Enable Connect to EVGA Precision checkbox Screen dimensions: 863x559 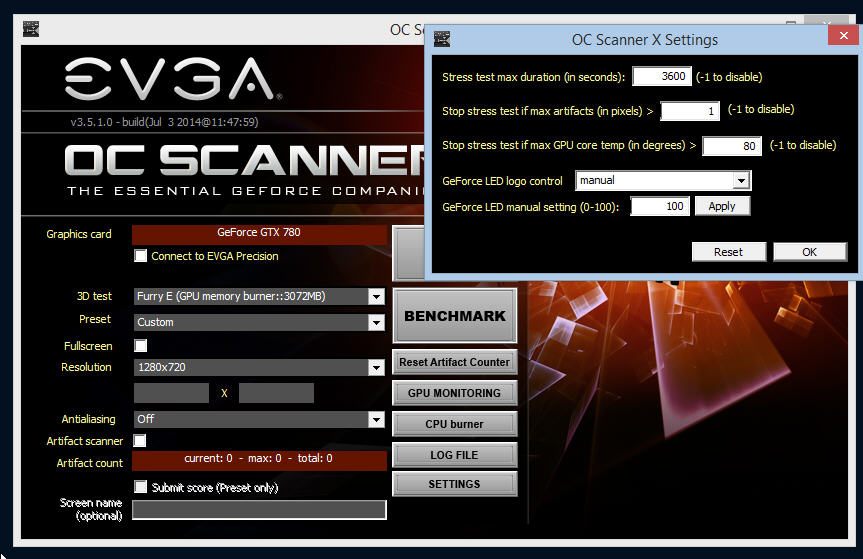(141, 256)
